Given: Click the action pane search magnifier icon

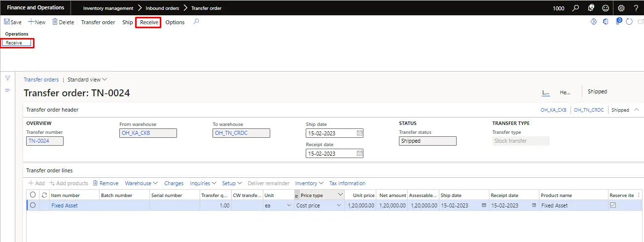Looking at the screenshot, I should coord(196,22).
